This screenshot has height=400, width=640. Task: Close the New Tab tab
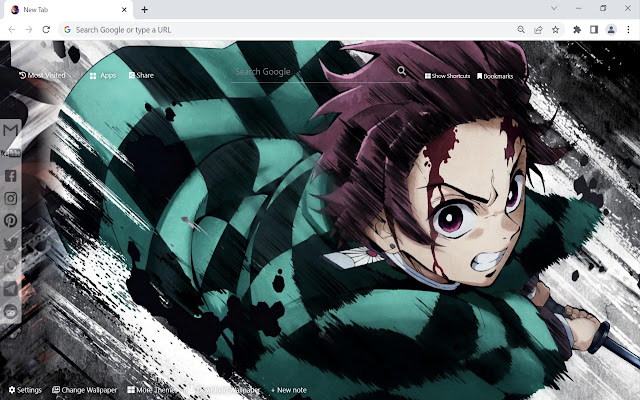coord(124,9)
